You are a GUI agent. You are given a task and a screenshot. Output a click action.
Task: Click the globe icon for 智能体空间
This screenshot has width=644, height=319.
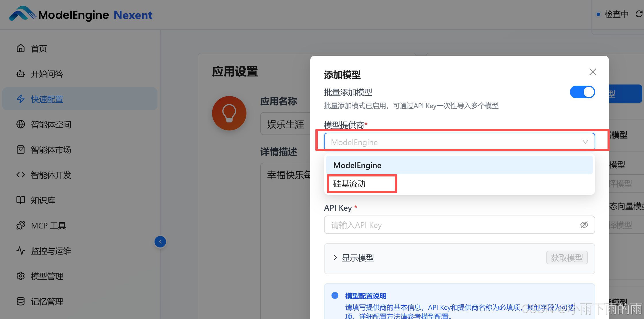click(20, 124)
